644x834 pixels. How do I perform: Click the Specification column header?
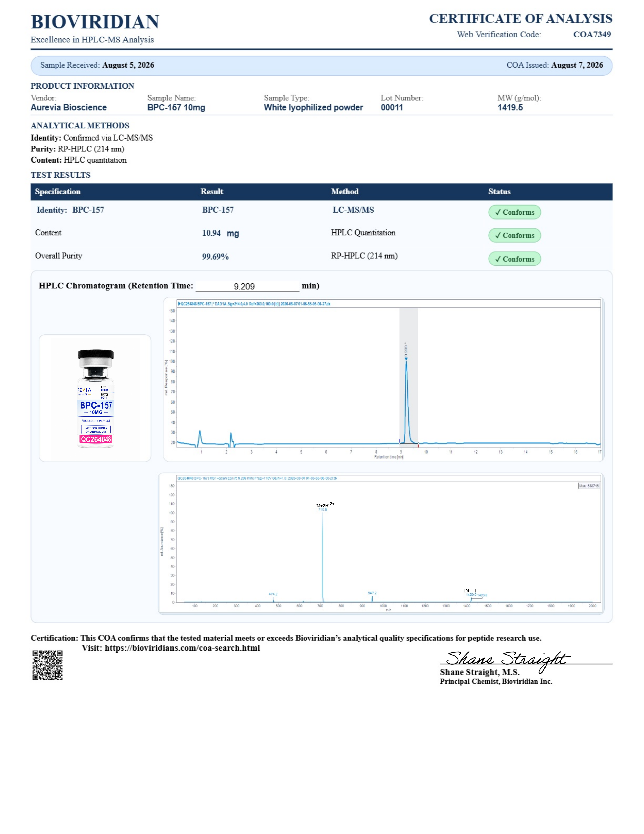(x=58, y=192)
